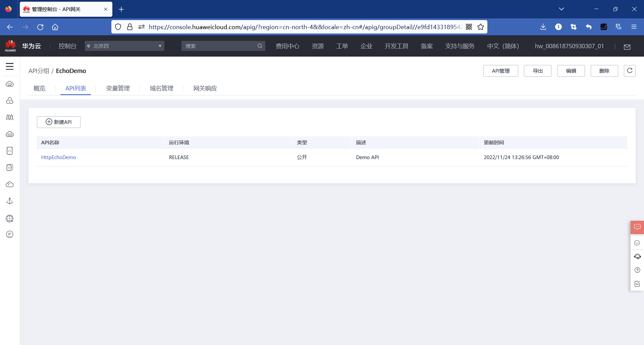Open the edit-note icon at bottom of floating panel

coord(637,284)
